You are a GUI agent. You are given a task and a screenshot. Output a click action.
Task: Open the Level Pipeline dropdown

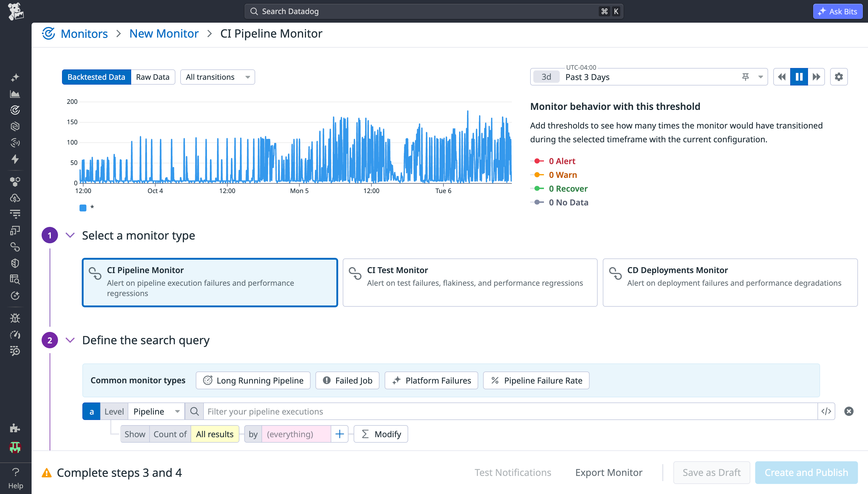pos(156,411)
